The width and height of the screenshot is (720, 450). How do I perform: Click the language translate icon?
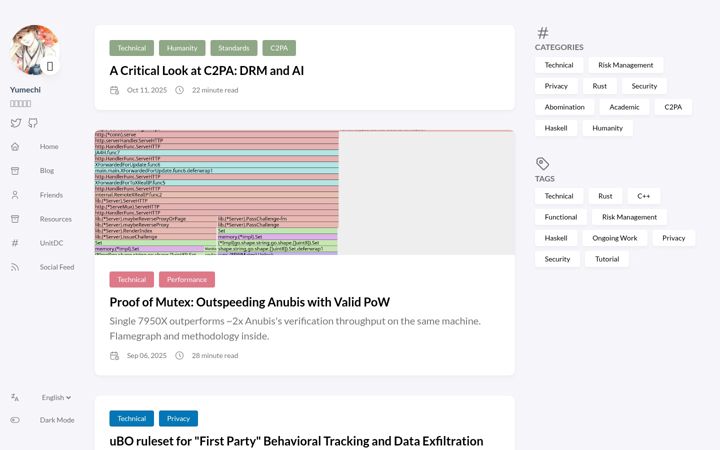click(x=15, y=398)
